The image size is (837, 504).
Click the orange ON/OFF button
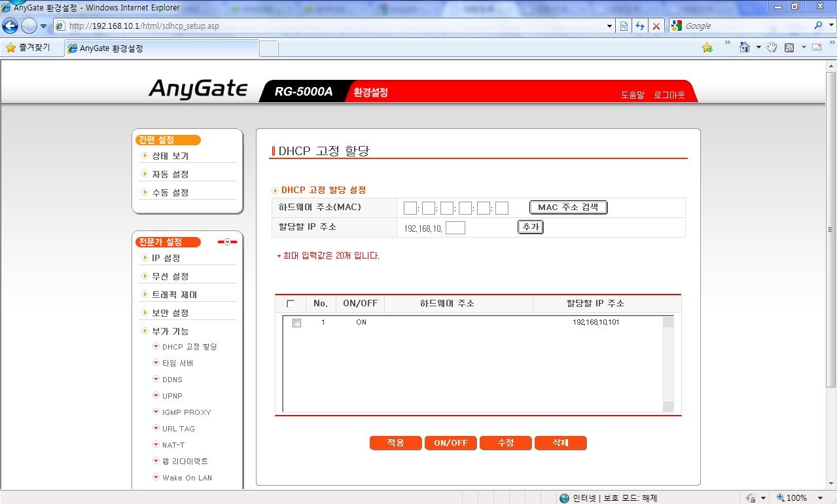[450, 443]
